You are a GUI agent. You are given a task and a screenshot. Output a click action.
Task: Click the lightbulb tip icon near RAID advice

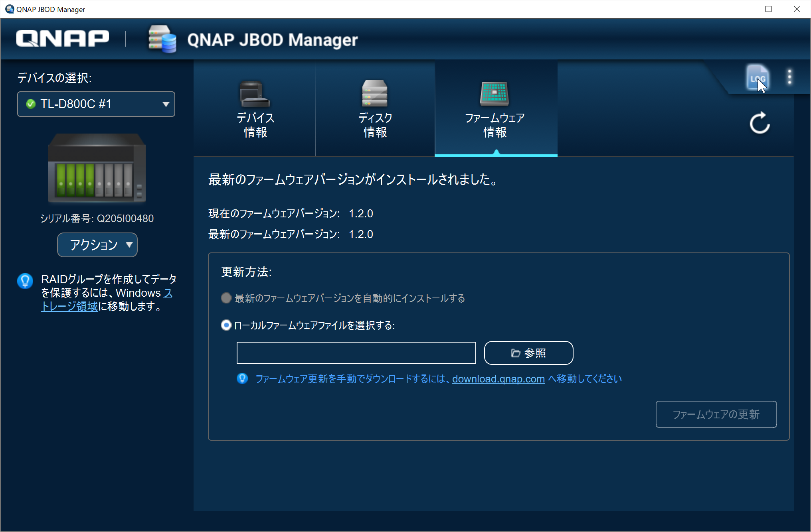(25, 281)
